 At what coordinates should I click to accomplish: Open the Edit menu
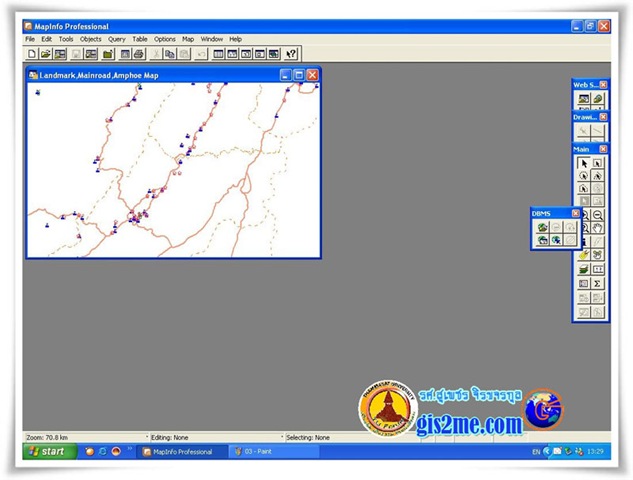pyautogui.click(x=46, y=39)
